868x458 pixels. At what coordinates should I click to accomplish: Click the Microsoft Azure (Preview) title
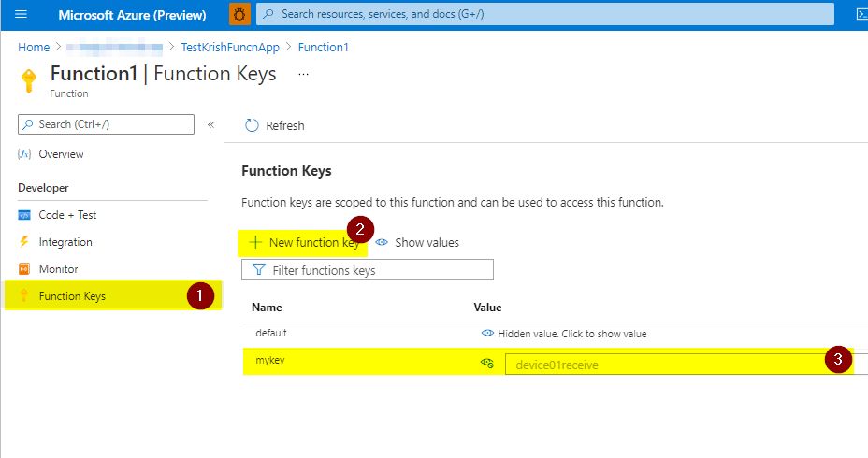tap(132, 15)
